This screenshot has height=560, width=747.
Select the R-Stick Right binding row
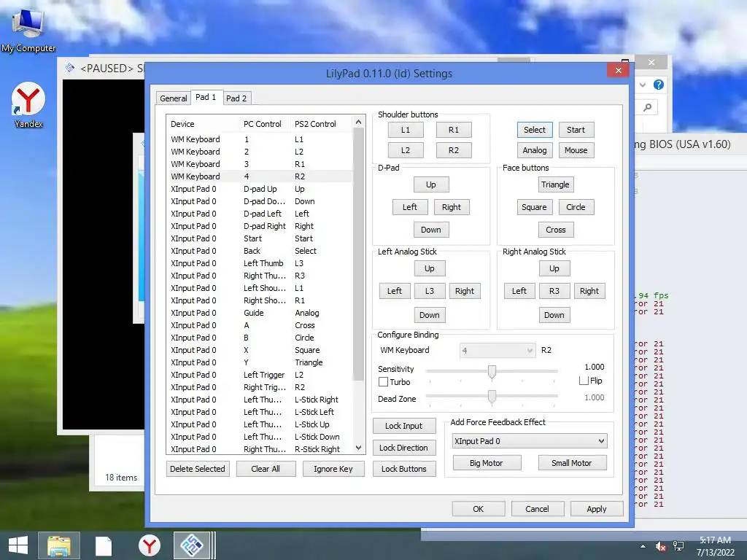(260, 449)
